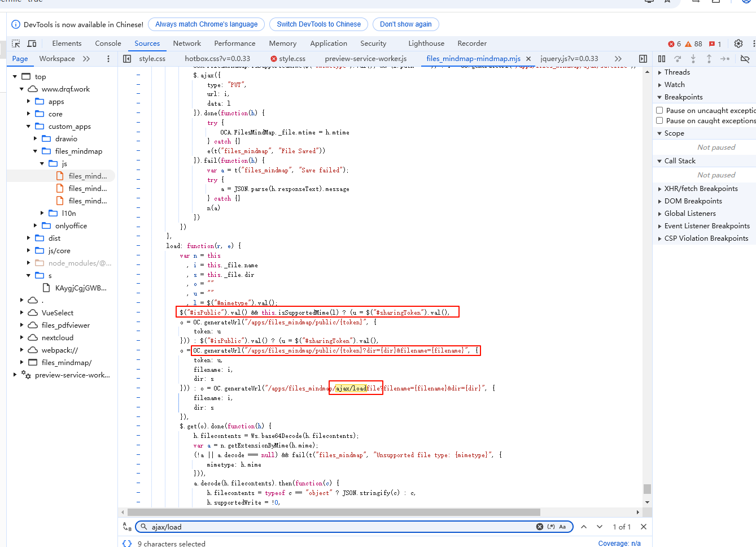Expand the apps folder in tree
The height and width of the screenshot is (547, 756).
pos(29,102)
